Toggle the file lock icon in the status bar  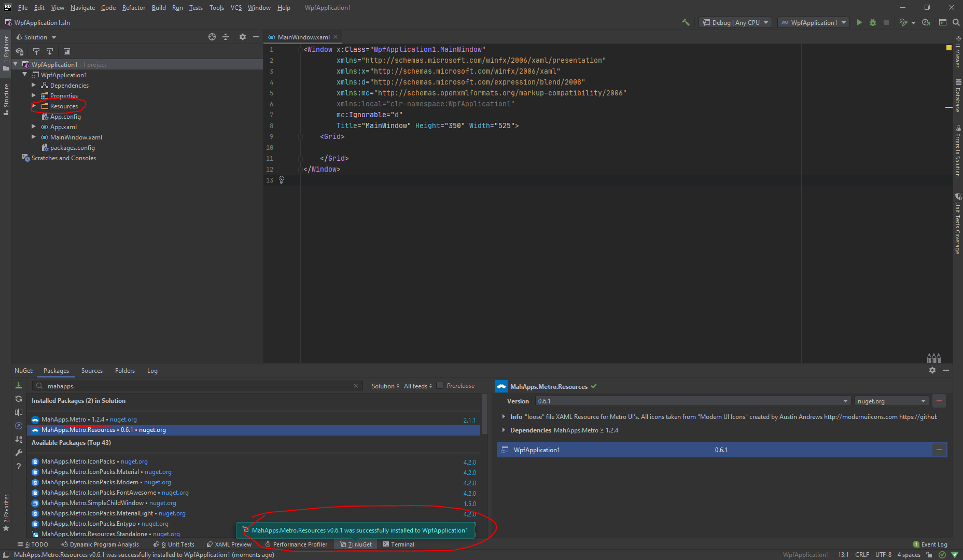click(928, 554)
